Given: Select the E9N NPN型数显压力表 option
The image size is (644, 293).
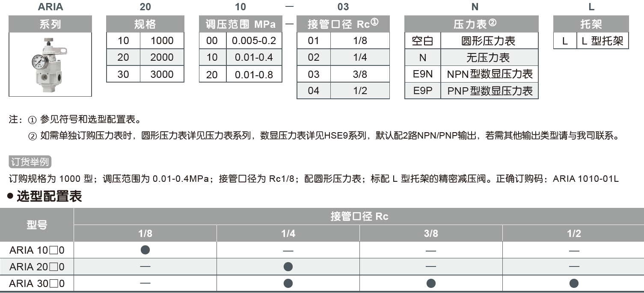Looking at the screenshot, I should [x=471, y=74].
